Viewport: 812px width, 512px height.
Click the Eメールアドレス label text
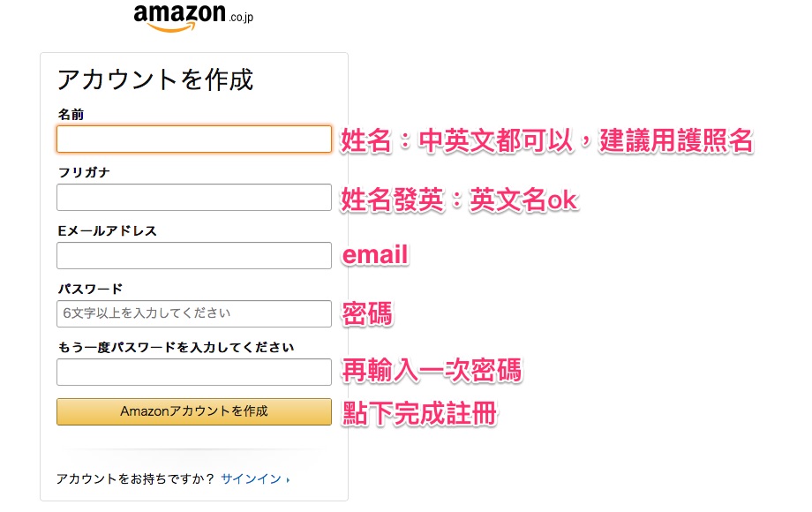[107, 231]
